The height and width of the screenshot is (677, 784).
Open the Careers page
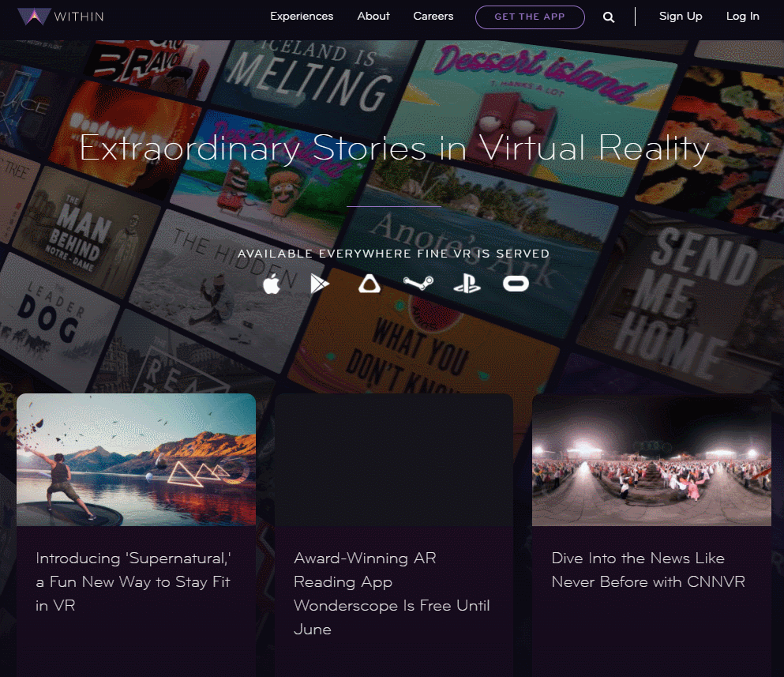tap(433, 16)
